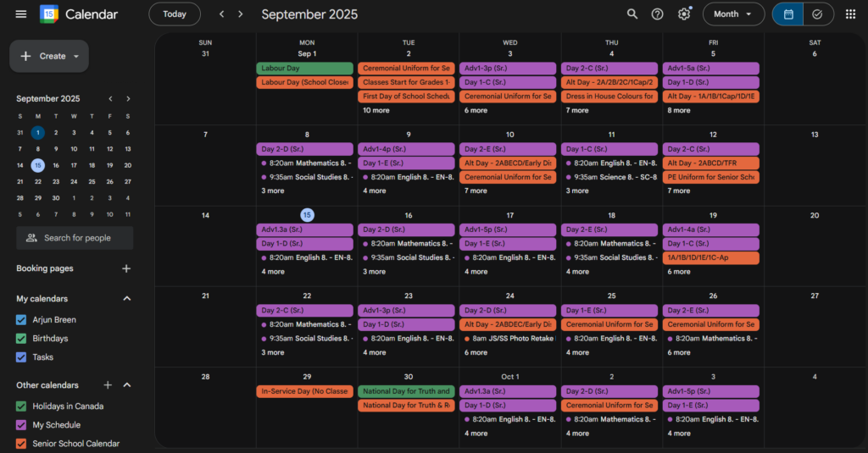Show 7 more events on Sept 10
This screenshot has width=868, height=453.
pos(476,191)
